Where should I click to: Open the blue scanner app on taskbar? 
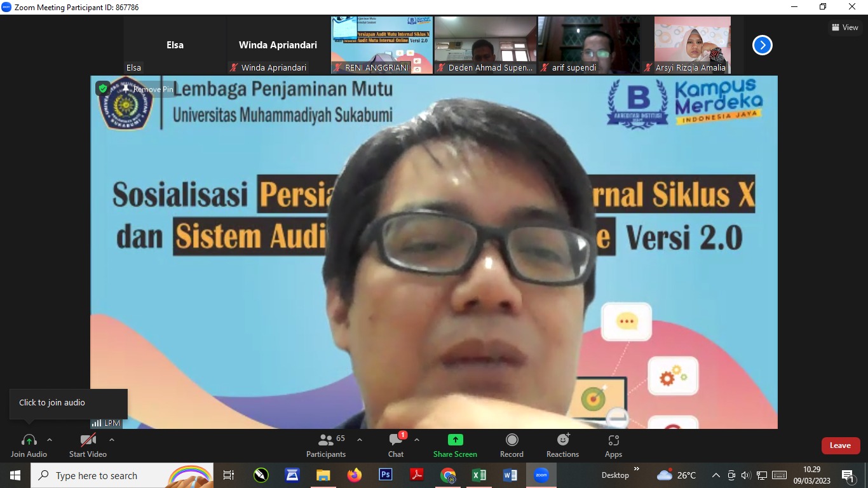tap(292, 475)
